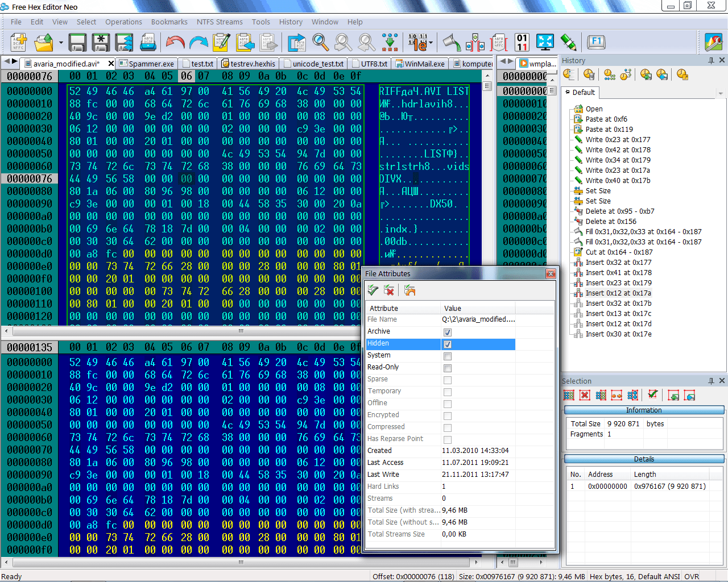Switch to the WinMail.exe tab

(x=421, y=64)
